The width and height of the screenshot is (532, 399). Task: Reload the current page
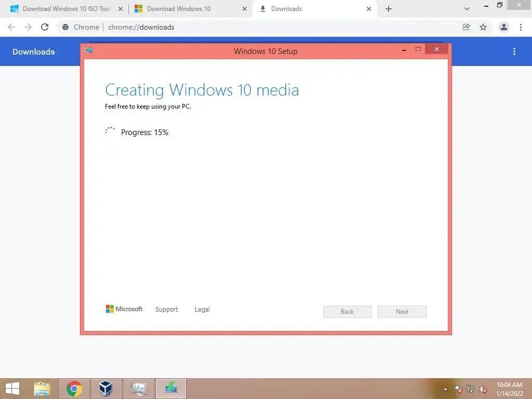click(45, 27)
